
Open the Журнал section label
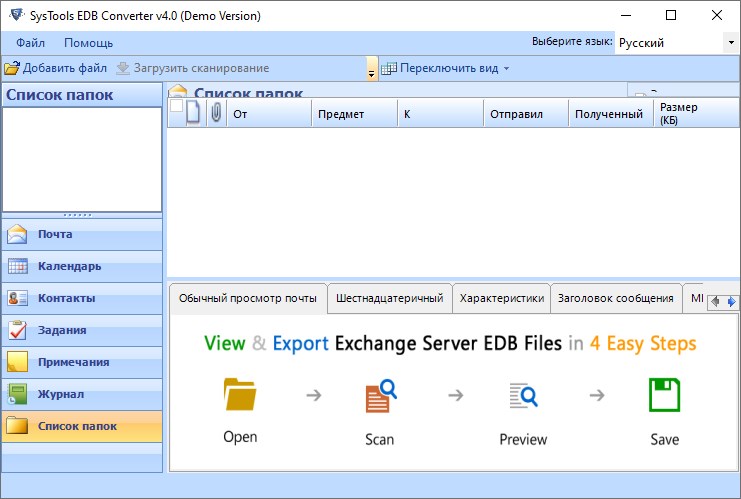[61, 394]
